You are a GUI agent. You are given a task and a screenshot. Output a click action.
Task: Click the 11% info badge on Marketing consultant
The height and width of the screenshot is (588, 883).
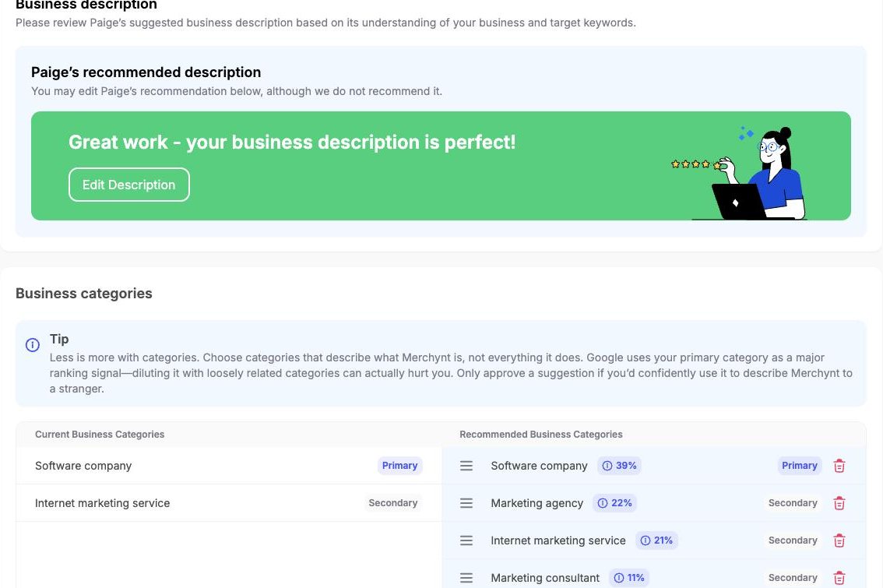coord(629,578)
